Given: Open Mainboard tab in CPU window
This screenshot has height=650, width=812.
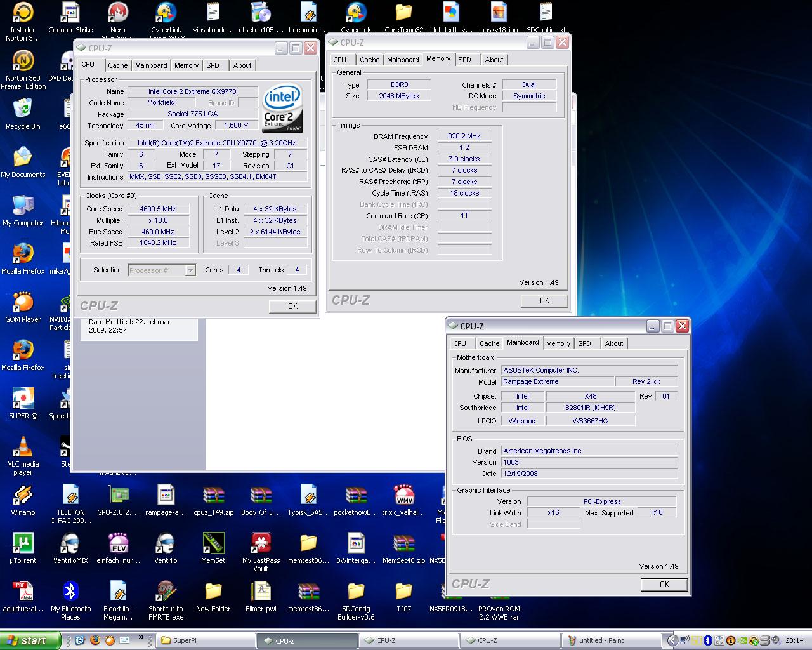Looking at the screenshot, I should tap(151, 65).
